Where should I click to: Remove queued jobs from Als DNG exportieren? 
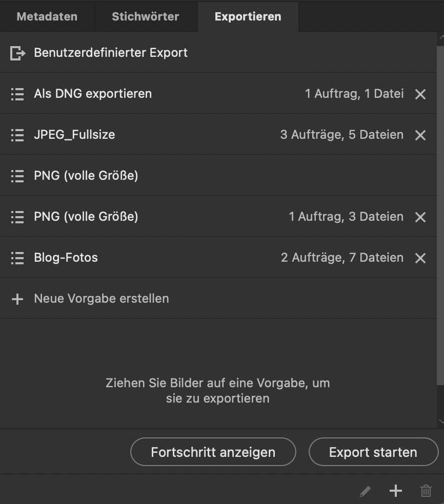420,94
